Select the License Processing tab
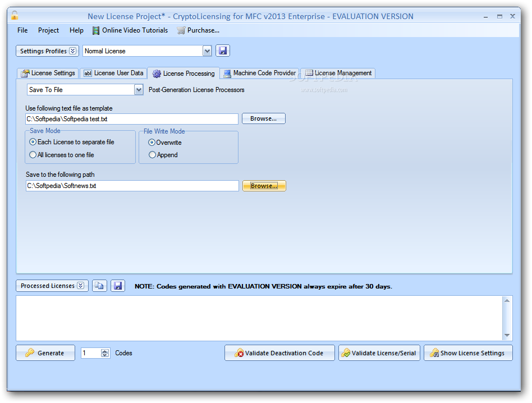532x403 pixels. (184, 74)
